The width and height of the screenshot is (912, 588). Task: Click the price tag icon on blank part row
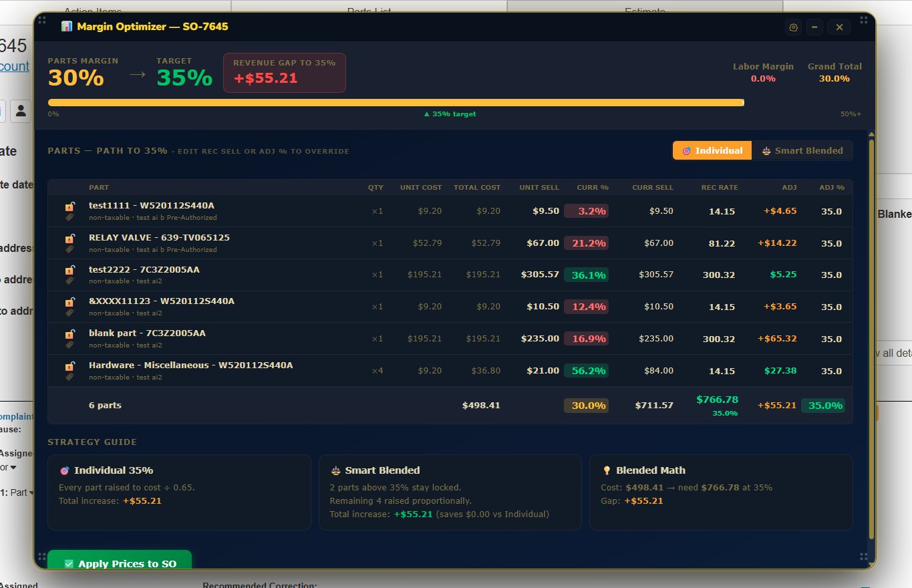coord(69,345)
